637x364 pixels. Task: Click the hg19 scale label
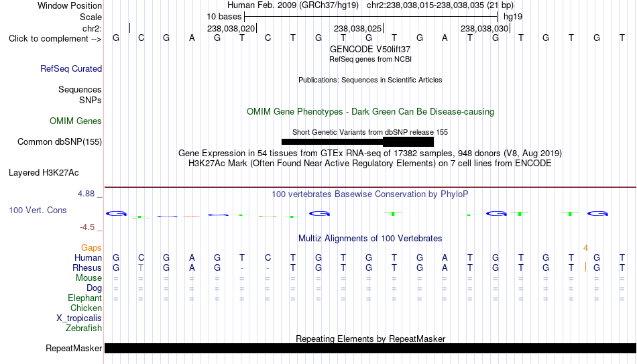click(x=513, y=17)
